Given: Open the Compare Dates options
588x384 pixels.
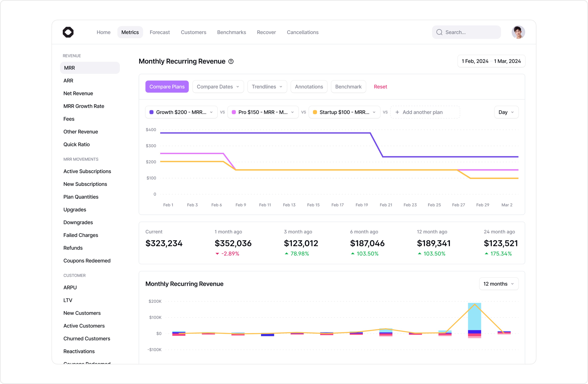Looking at the screenshot, I should click(218, 87).
